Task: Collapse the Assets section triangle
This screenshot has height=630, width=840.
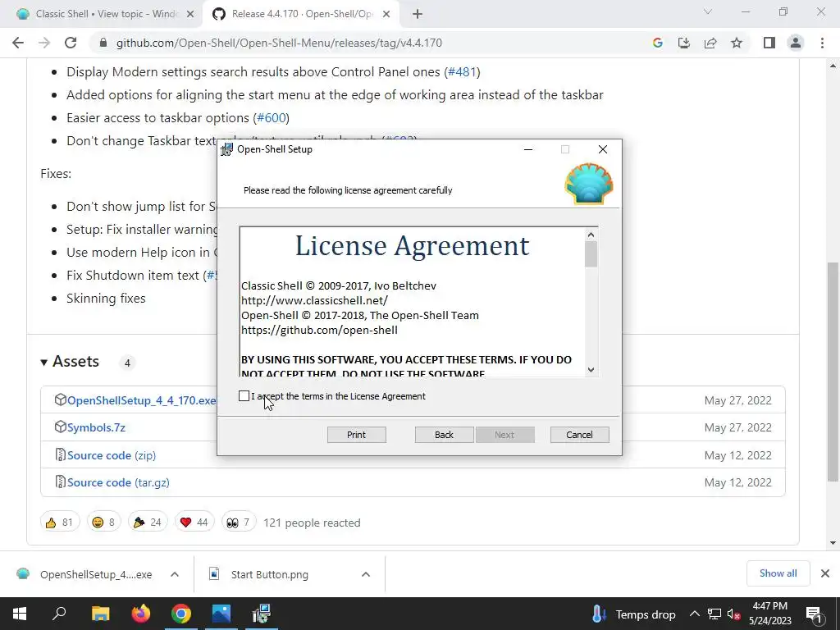Action: point(44,363)
